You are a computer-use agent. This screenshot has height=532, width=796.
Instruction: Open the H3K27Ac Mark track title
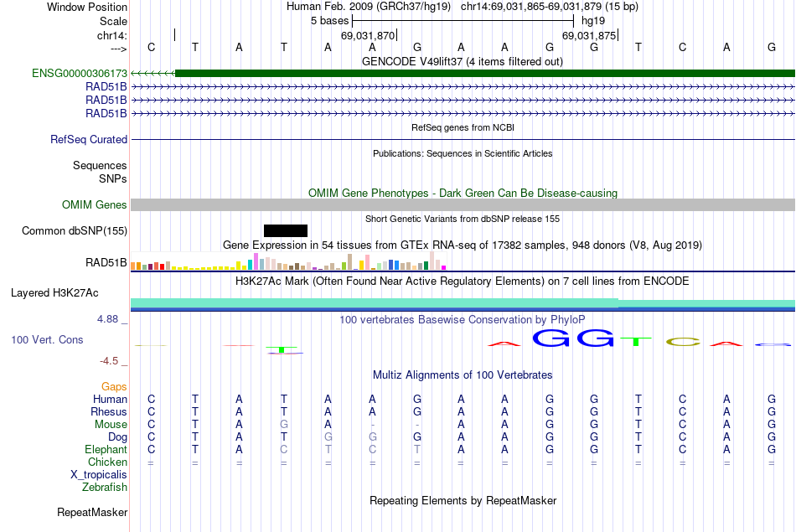point(463,281)
